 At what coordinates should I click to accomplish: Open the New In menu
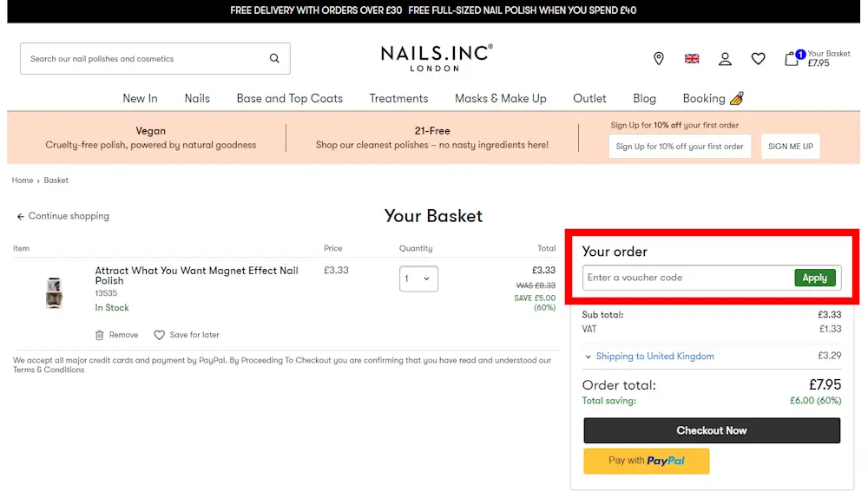140,99
